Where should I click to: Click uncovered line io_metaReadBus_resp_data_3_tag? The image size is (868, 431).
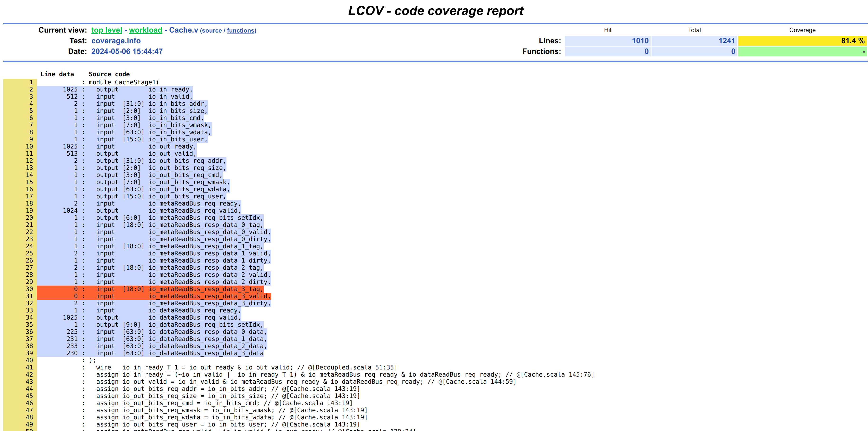(180, 289)
